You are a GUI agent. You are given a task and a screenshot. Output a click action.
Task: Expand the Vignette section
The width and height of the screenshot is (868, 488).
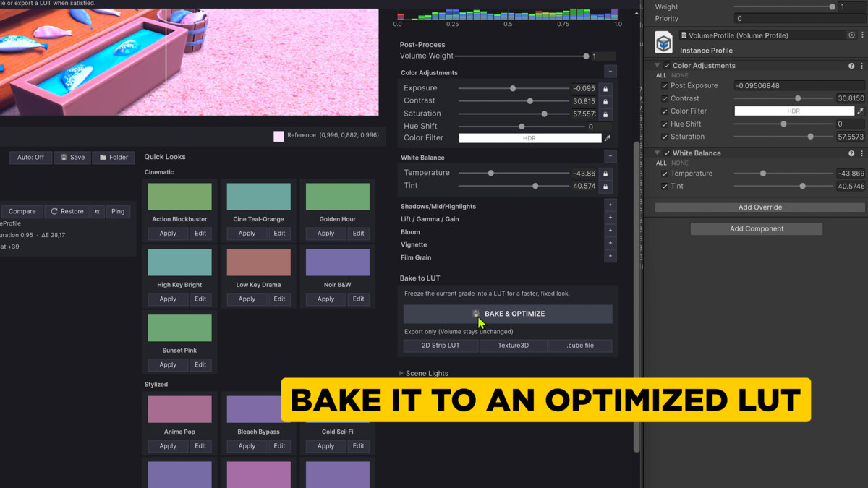point(610,244)
